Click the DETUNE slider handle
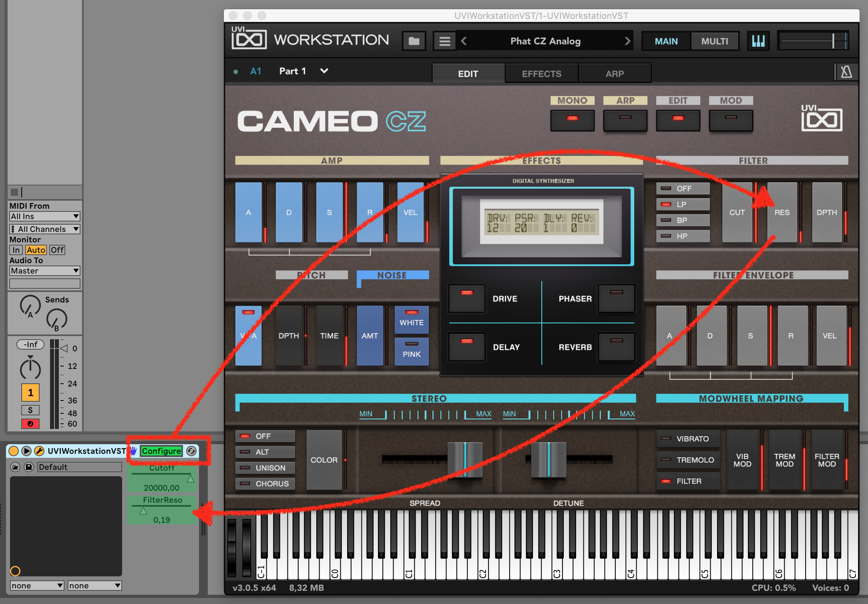 tap(549, 460)
